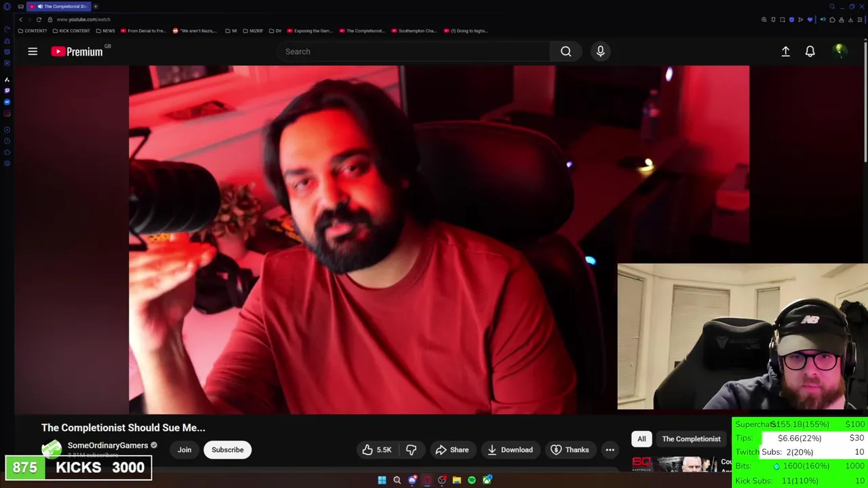The height and width of the screenshot is (488, 868).
Task: Open the Going to highs... bookmark
Action: (466, 30)
